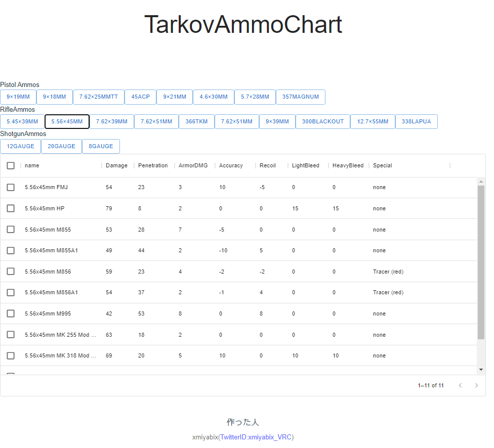Sort table by Damage column
The height and width of the screenshot is (448, 494).
[x=116, y=166]
